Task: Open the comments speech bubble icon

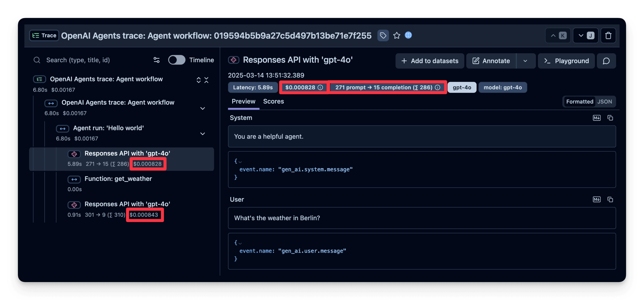Action: 606,61
